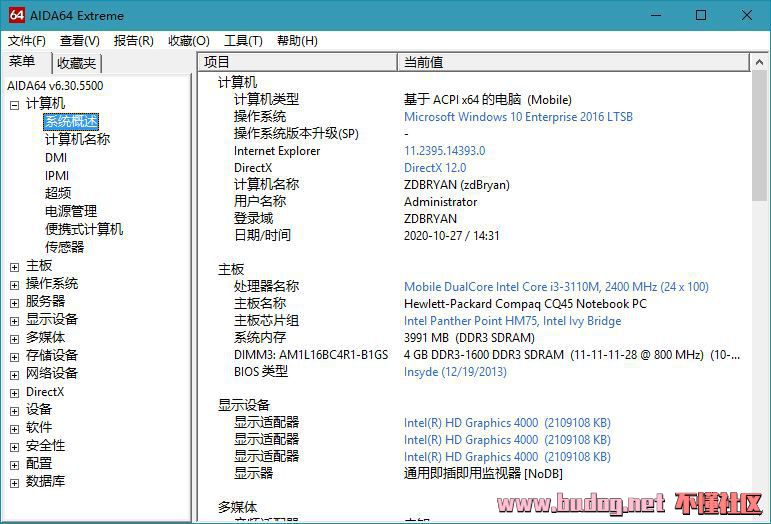Click the 项目 column header
This screenshot has height=524, width=771.
pos(297,62)
